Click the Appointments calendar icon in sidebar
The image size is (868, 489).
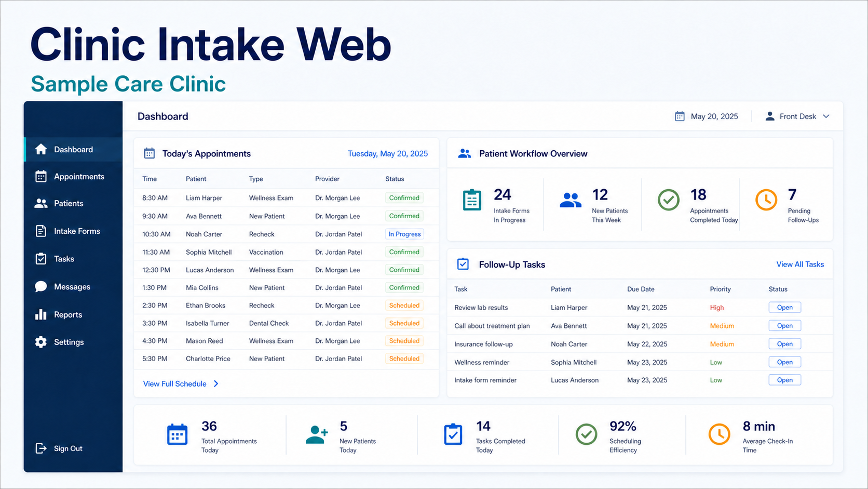pos(41,177)
